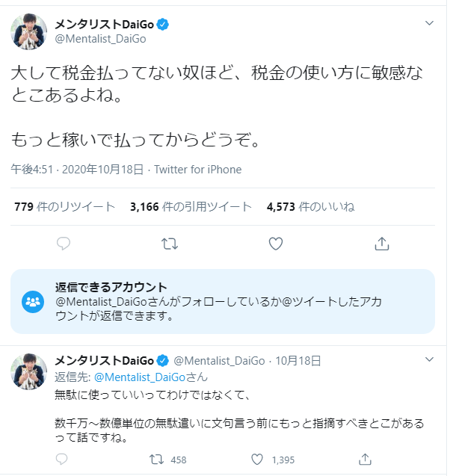450x476 pixels.
Task: Click the people icon in reply-restriction notice
Action: [34, 302]
